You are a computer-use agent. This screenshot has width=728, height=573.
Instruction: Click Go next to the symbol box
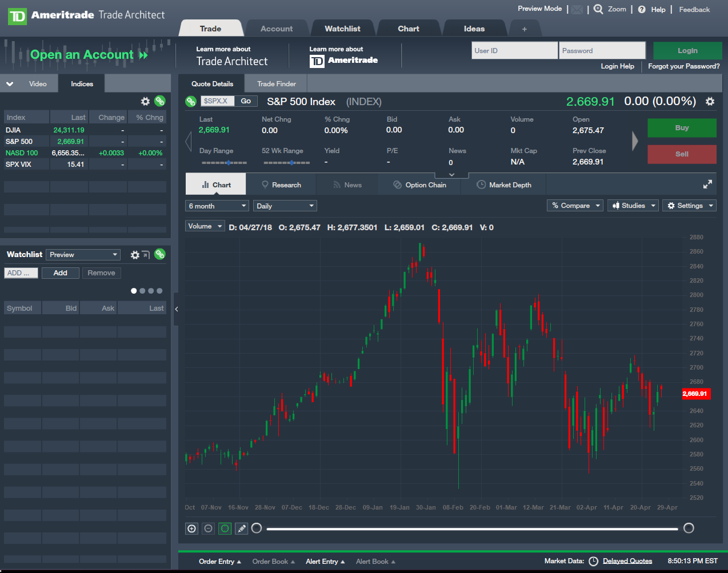246,101
